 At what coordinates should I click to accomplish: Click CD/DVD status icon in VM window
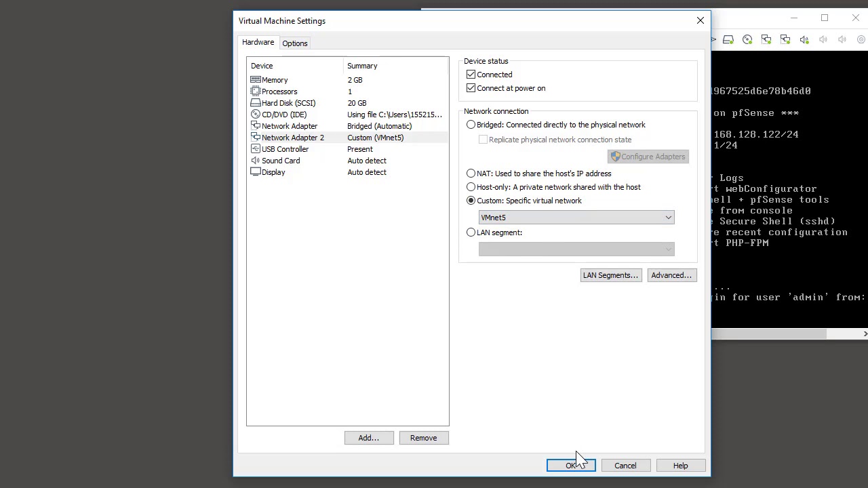(747, 40)
